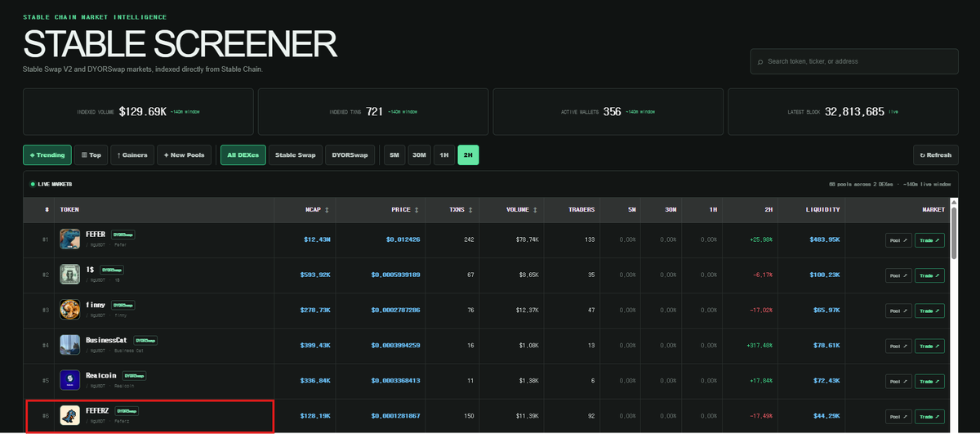This screenshot has height=434, width=980.
Task: Filter markets by Stable Swap
Action: coord(295,154)
